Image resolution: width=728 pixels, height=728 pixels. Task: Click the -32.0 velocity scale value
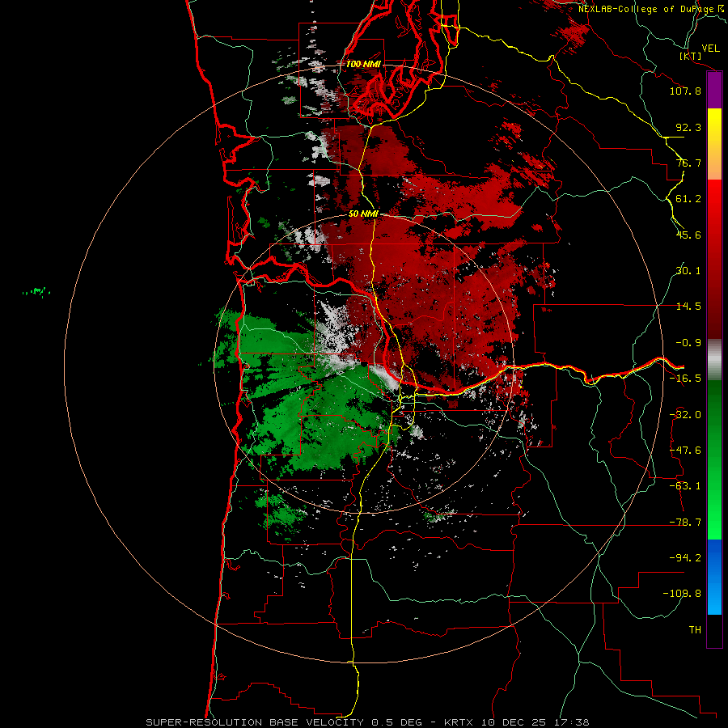[685, 415]
